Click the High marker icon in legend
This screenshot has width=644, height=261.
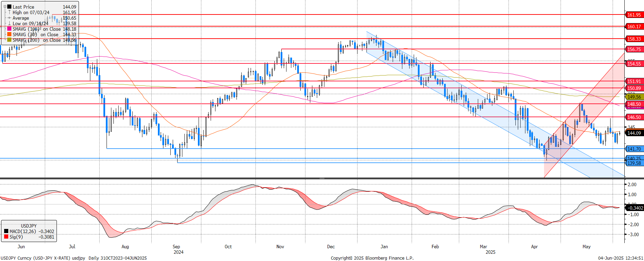(9, 12)
